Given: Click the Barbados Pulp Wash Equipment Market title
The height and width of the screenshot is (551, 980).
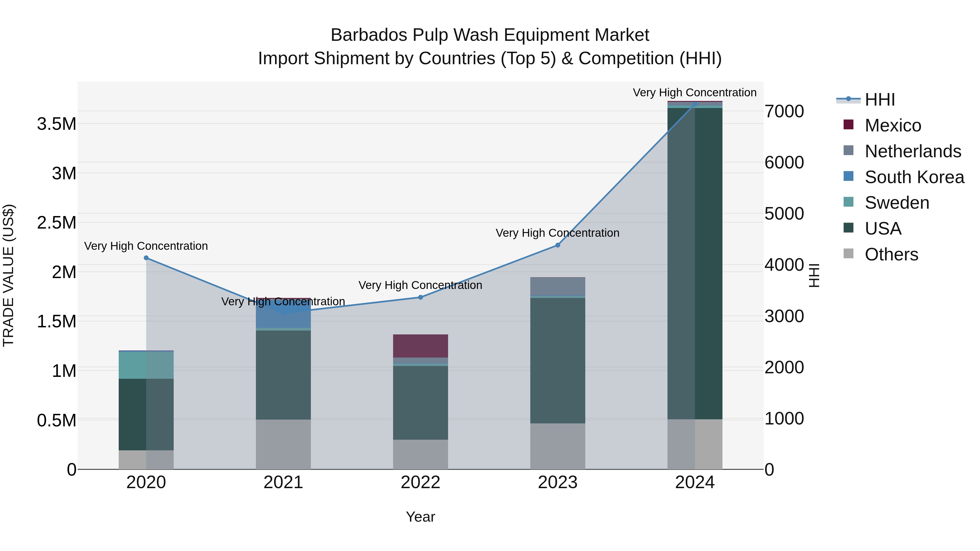Looking at the screenshot, I should pos(490,35).
